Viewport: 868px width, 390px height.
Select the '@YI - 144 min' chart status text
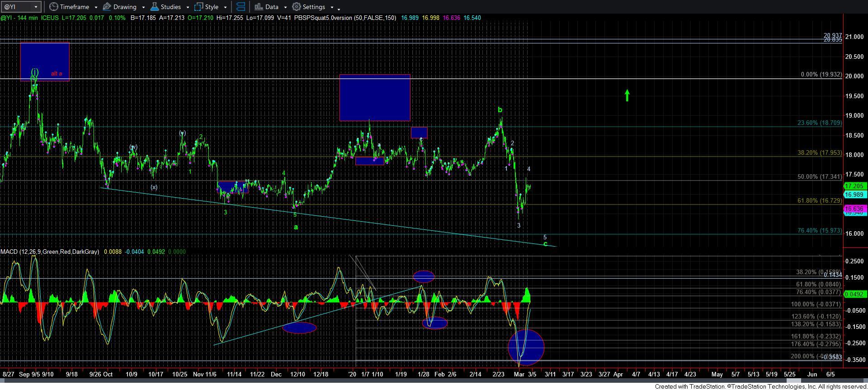tap(19, 18)
